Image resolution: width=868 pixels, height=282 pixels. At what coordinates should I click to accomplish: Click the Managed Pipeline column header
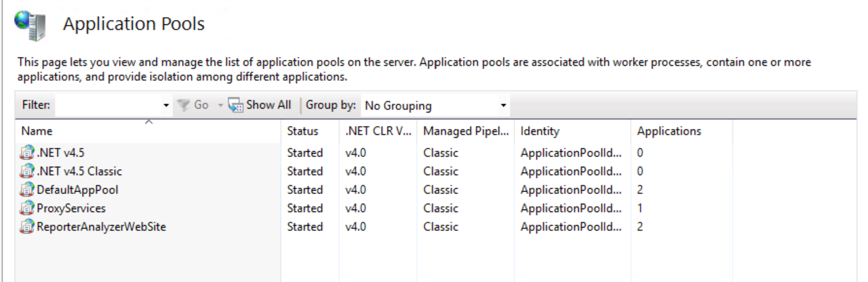pyautogui.click(x=466, y=131)
